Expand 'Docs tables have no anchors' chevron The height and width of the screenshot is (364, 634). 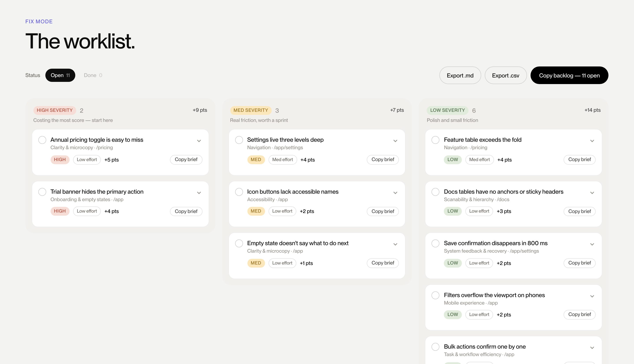(592, 193)
